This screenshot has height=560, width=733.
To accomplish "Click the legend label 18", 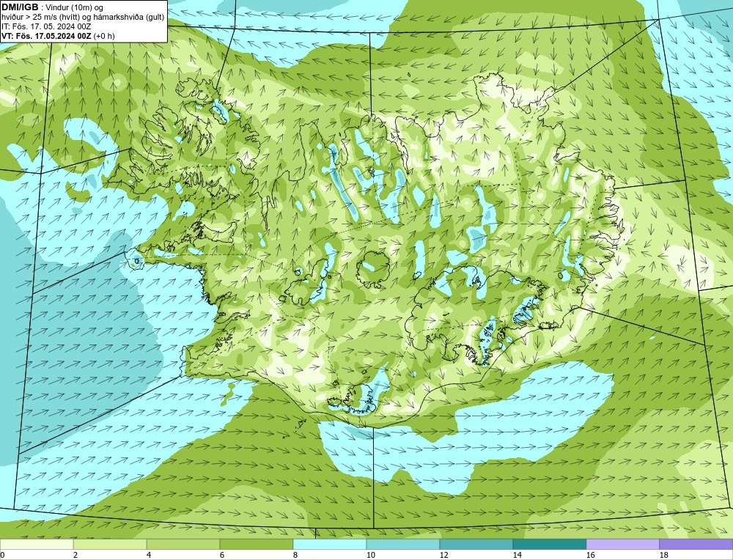I will [663, 555].
